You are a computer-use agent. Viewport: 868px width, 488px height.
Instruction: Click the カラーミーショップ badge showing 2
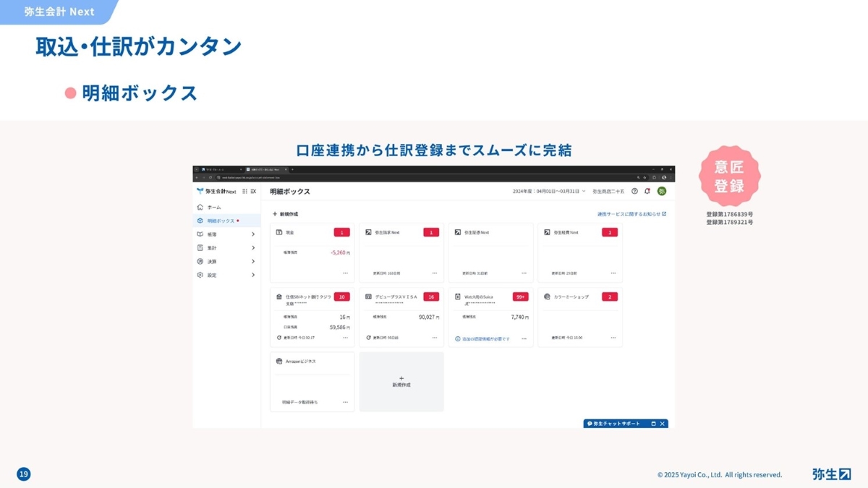[610, 296]
